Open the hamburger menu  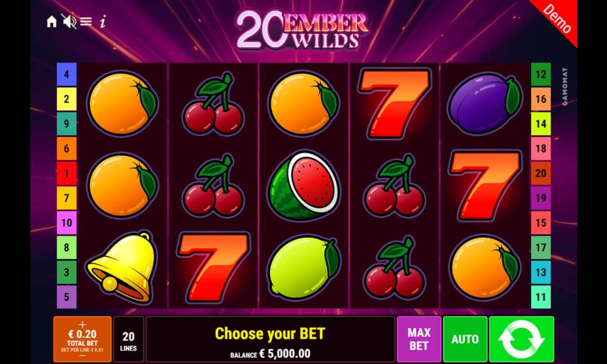(x=86, y=22)
